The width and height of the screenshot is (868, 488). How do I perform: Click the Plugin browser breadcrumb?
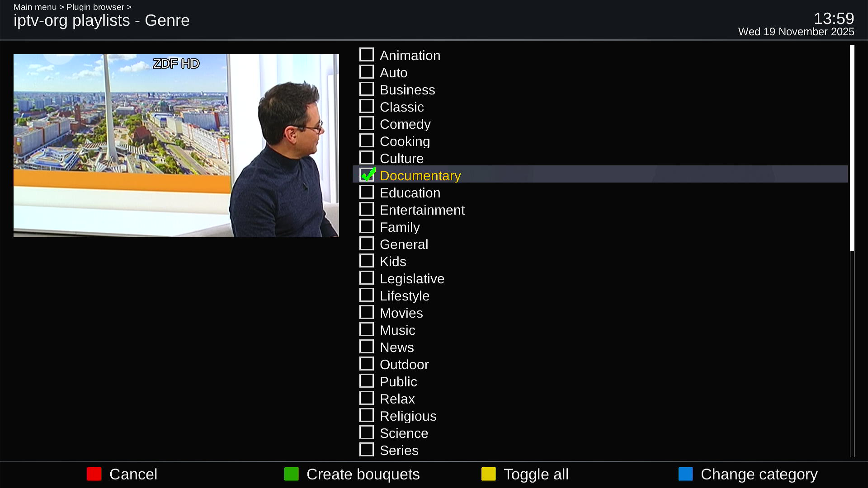[x=95, y=7]
